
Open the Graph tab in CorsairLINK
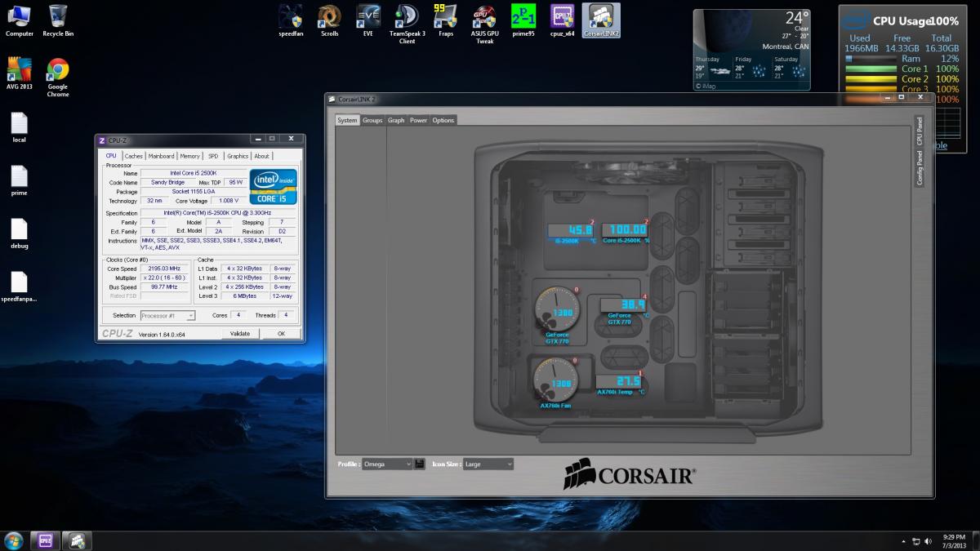(x=396, y=120)
